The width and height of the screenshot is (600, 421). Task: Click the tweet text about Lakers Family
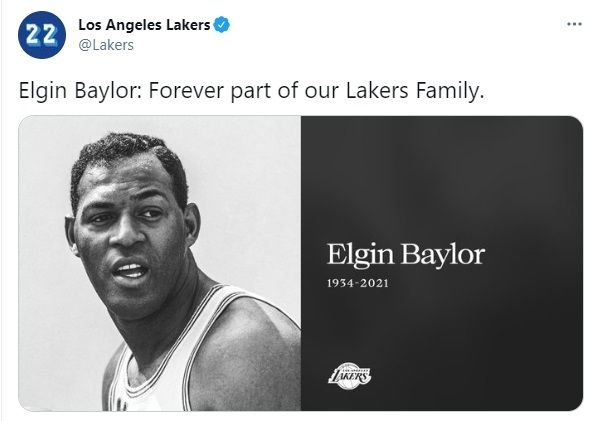251,91
